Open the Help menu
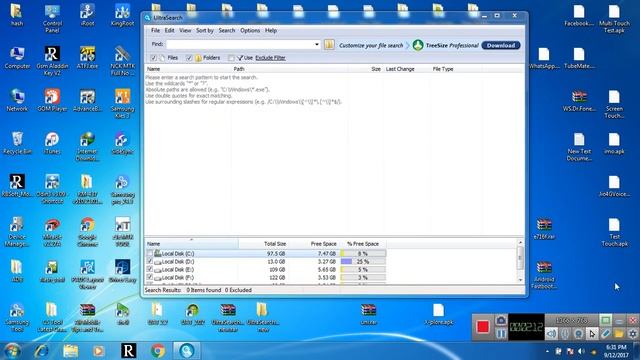The height and width of the screenshot is (360, 640). coord(271,31)
